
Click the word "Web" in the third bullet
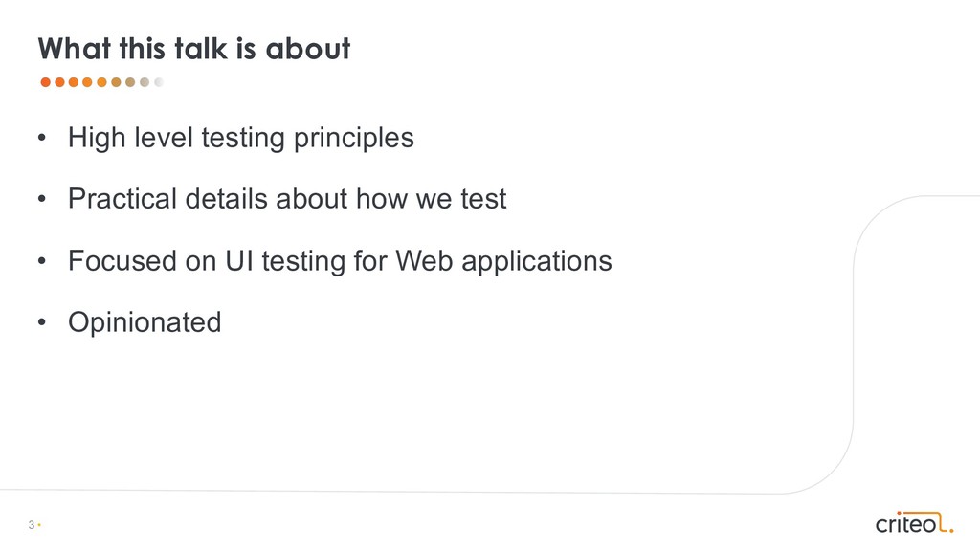(423, 261)
